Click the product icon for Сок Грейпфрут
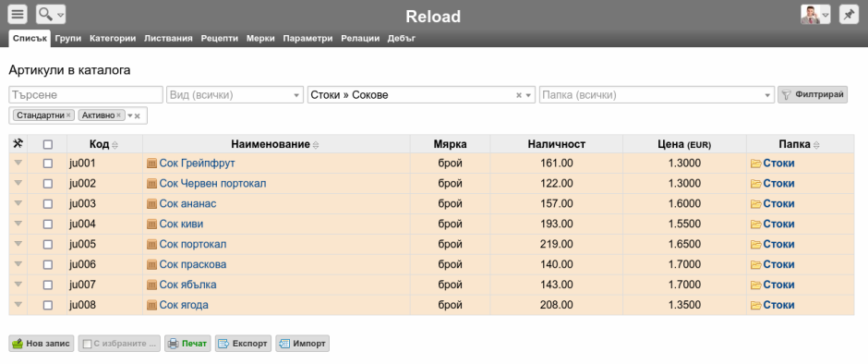This screenshot has height=364, width=868. [151, 164]
